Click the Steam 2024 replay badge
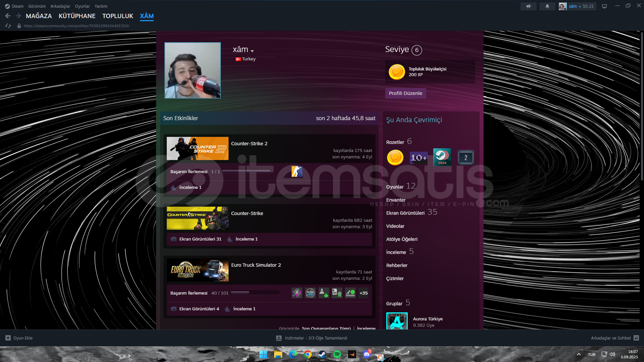The width and height of the screenshot is (644, 362). (x=442, y=157)
